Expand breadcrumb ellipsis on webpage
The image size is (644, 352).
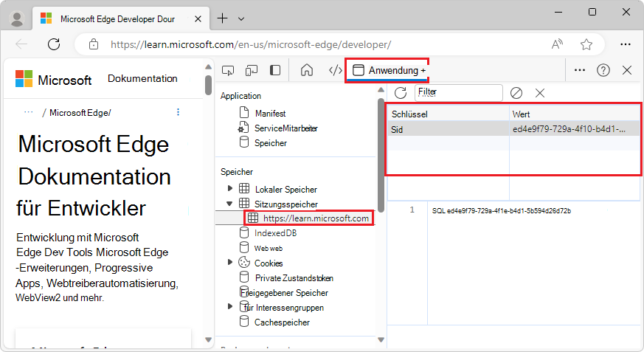(x=28, y=111)
